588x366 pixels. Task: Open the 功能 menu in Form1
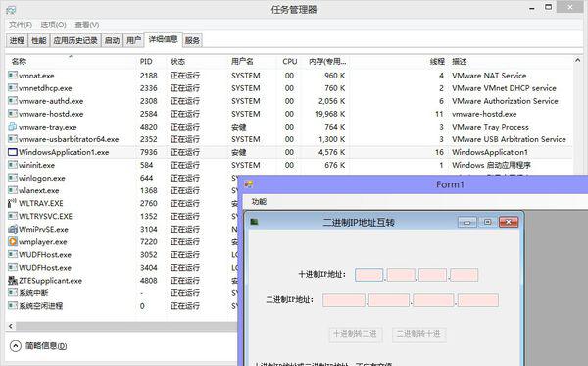[259, 202]
